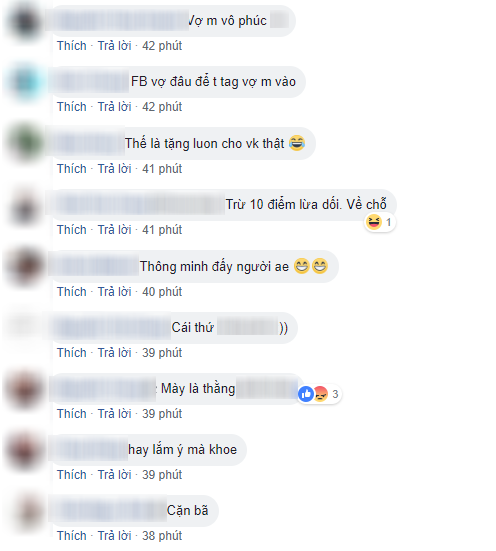Click the thumbs-up reaction icon on 'Mày là thằng' comment
Image resolution: width=496 pixels, height=551 pixels.
(306, 394)
